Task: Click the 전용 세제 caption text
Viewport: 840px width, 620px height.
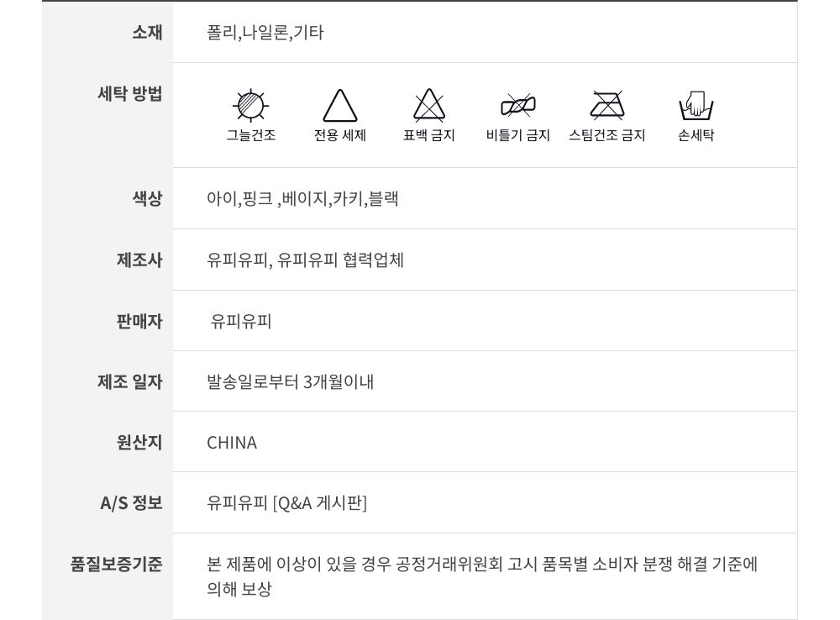Action: (340, 135)
